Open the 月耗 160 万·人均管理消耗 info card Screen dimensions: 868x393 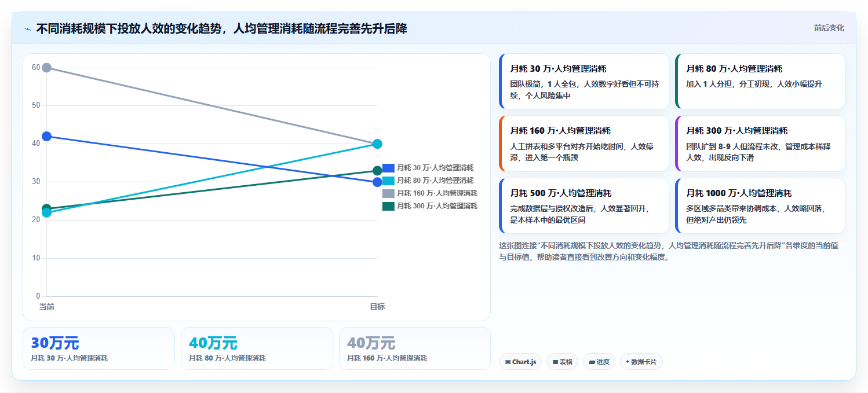[584, 144]
